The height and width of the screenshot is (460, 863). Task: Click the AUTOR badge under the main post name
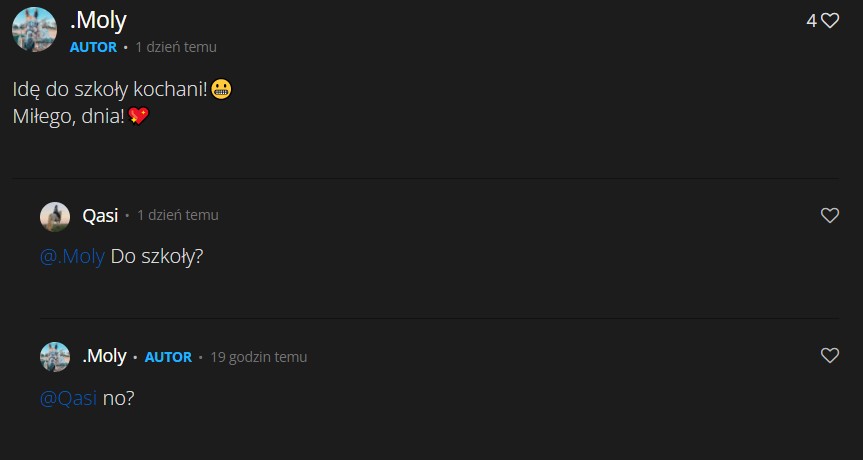coord(93,47)
